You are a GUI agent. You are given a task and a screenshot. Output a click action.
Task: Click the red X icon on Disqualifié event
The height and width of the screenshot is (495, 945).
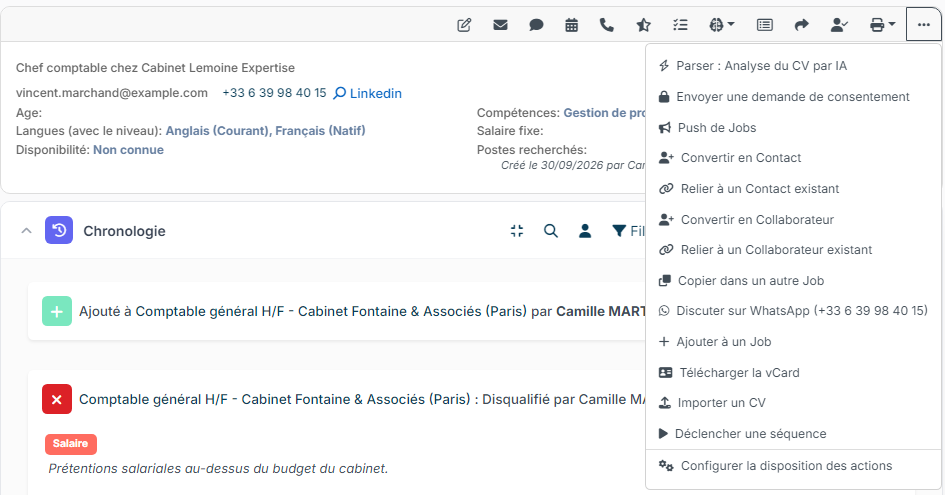tap(57, 399)
